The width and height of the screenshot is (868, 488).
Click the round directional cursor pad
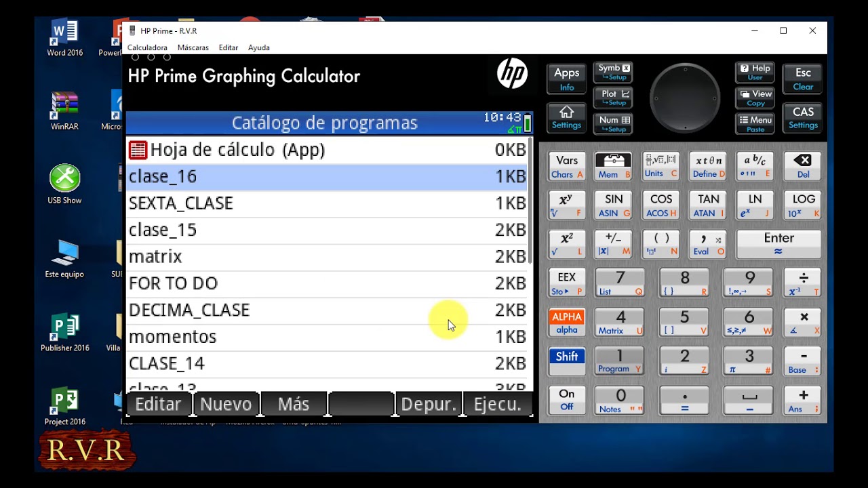tap(685, 99)
